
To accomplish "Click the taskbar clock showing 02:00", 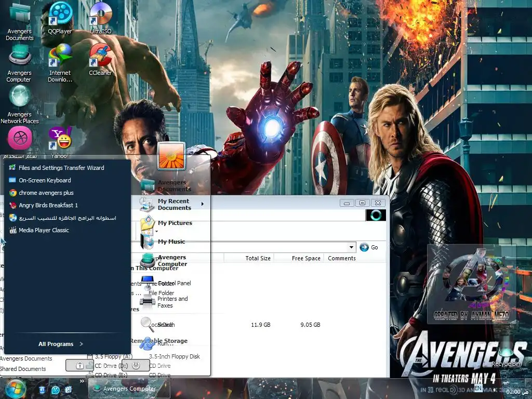I will tap(513, 392).
